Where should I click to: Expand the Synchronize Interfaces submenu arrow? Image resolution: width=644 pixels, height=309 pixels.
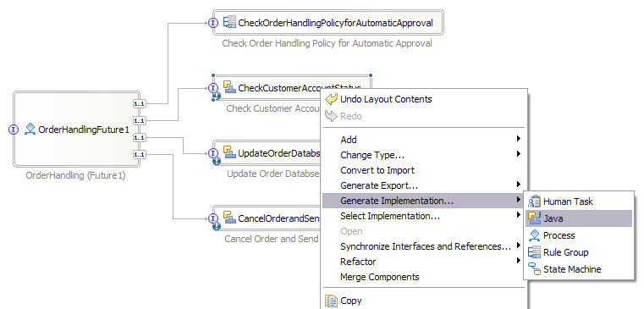click(519, 246)
